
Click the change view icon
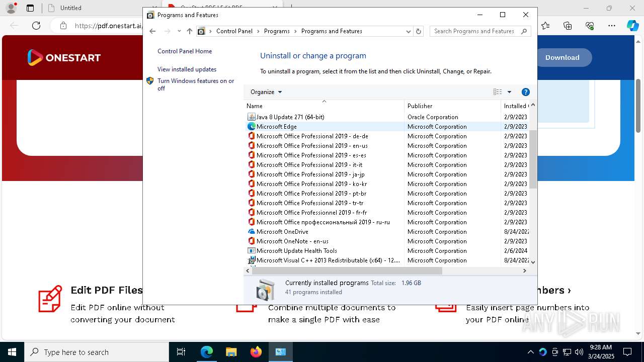[498, 92]
